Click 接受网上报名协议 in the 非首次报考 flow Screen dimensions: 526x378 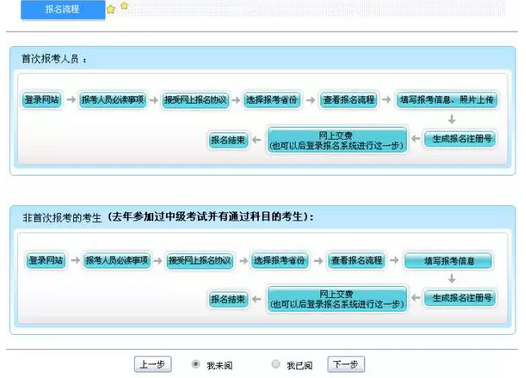coord(200,260)
